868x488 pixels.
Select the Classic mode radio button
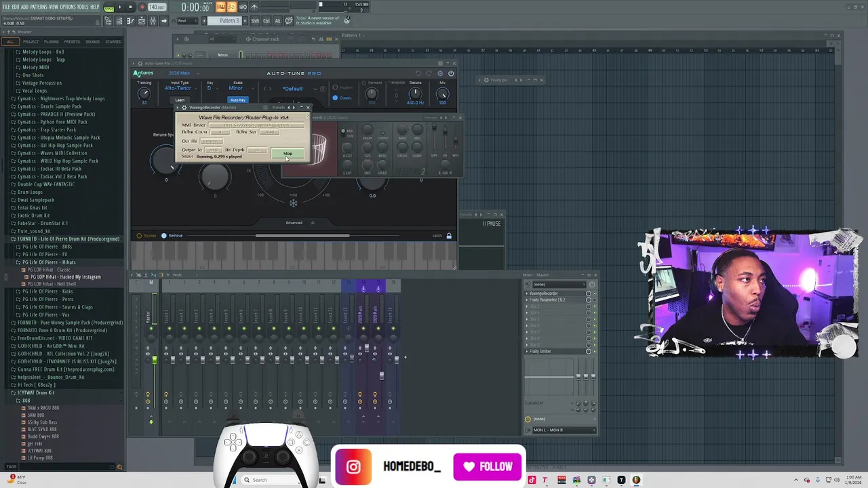[x=335, y=98]
